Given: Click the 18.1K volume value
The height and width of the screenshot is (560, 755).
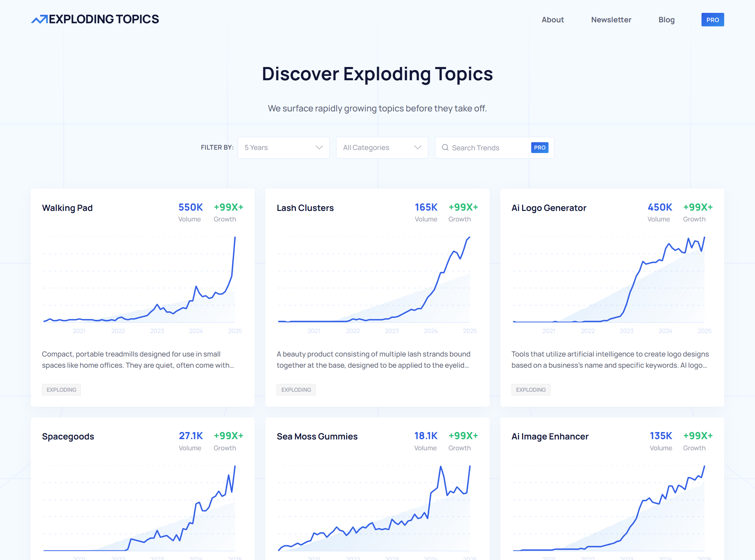Looking at the screenshot, I should tap(426, 436).
